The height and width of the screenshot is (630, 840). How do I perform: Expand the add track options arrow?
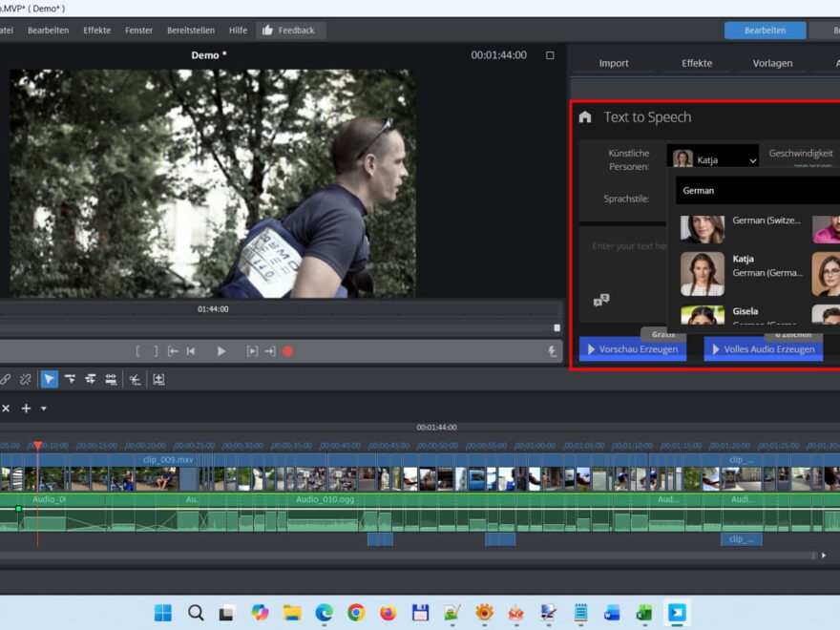tap(42, 408)
